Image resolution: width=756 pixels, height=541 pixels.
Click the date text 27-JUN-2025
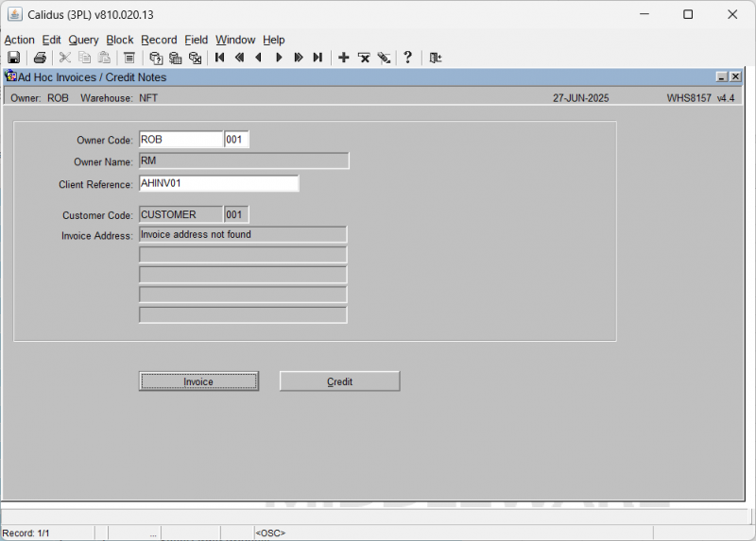click(580, 98)
